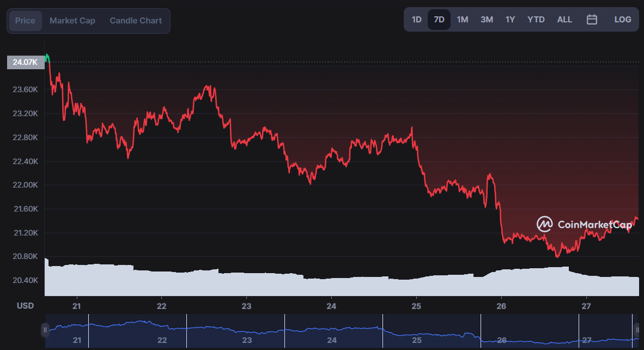Click date 22 in the mini navigator chart
Screen dimensions: 644x350
coord(162,340)
